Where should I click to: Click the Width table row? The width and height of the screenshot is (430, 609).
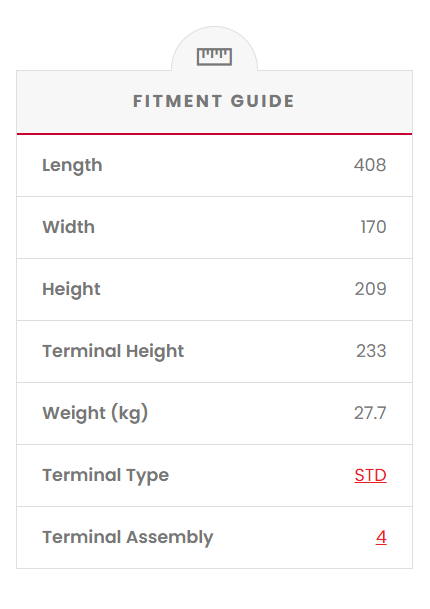[214, 228]
